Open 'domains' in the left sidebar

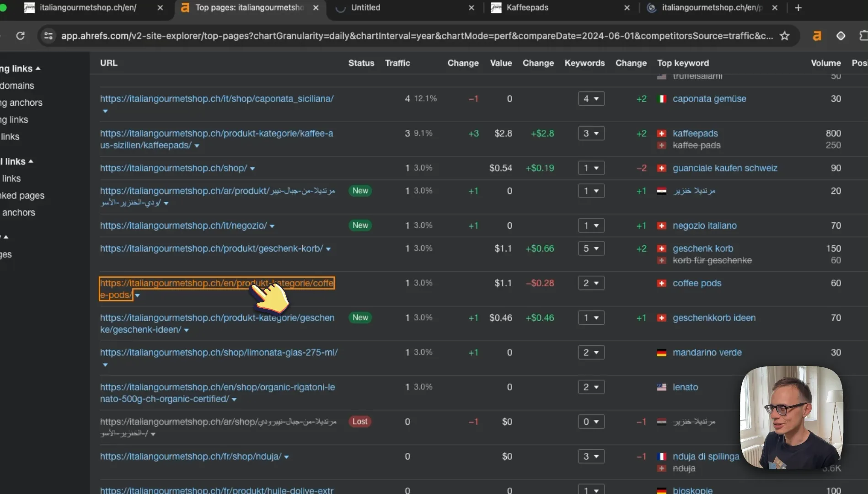[x=17, y=86]
